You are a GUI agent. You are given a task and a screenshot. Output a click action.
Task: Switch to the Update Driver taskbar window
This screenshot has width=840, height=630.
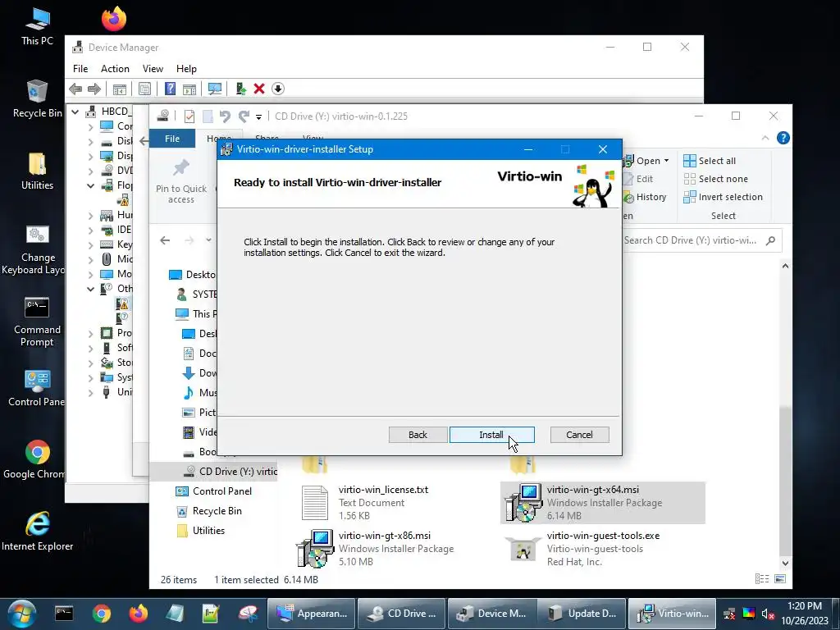[582, 614]
